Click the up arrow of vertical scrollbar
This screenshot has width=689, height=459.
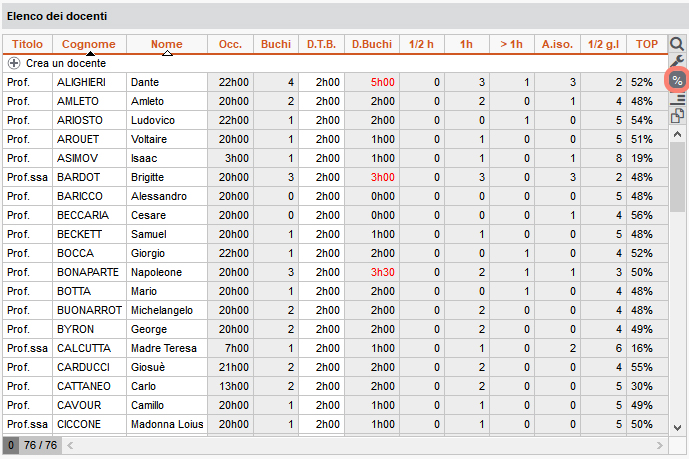click(x=678, y=135)
